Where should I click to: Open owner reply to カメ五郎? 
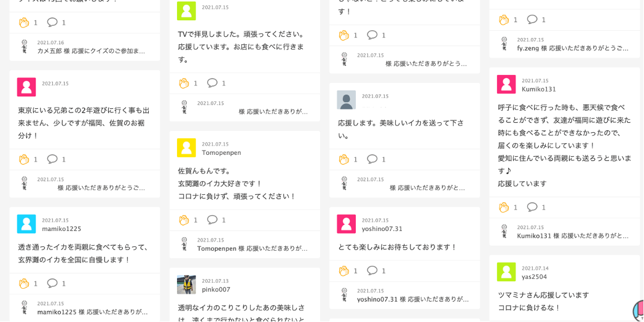pyautogui.click(x=91, y=51)
